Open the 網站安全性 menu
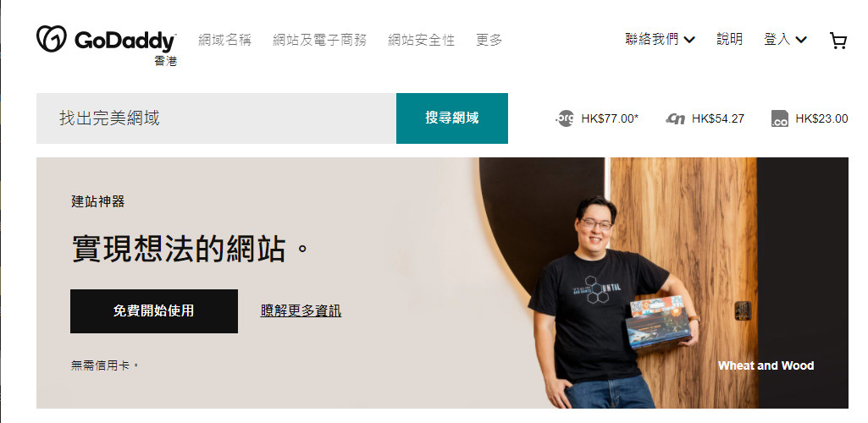868x423 pixels. 421,40
